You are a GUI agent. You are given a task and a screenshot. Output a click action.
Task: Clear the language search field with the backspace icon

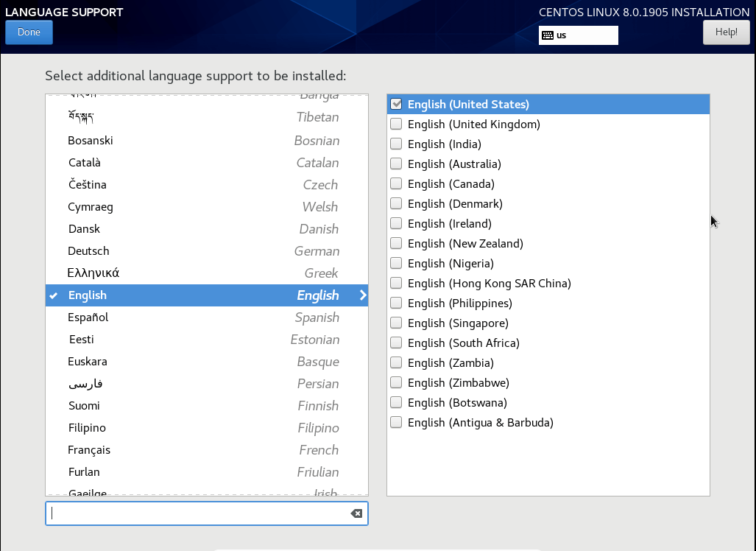pos(356,513)
